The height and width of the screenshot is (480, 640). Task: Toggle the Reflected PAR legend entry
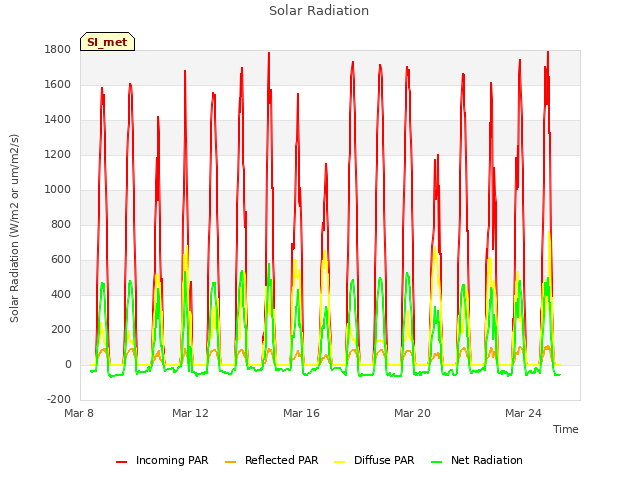(271, 460)
